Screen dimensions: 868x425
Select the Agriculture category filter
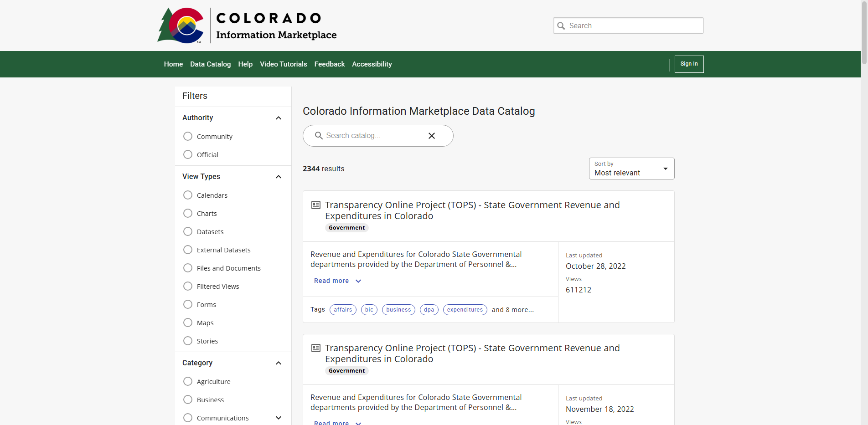coord(187,381)
